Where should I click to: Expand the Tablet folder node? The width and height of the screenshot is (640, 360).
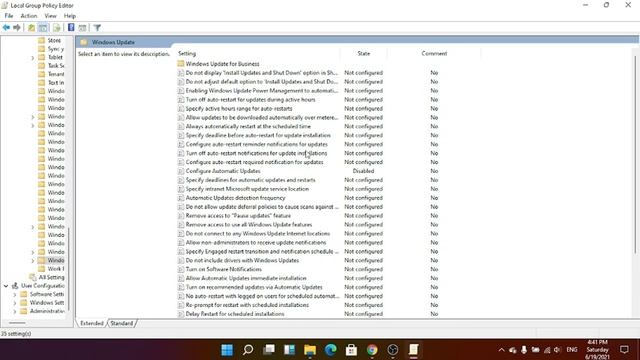(x=33, y=58)
